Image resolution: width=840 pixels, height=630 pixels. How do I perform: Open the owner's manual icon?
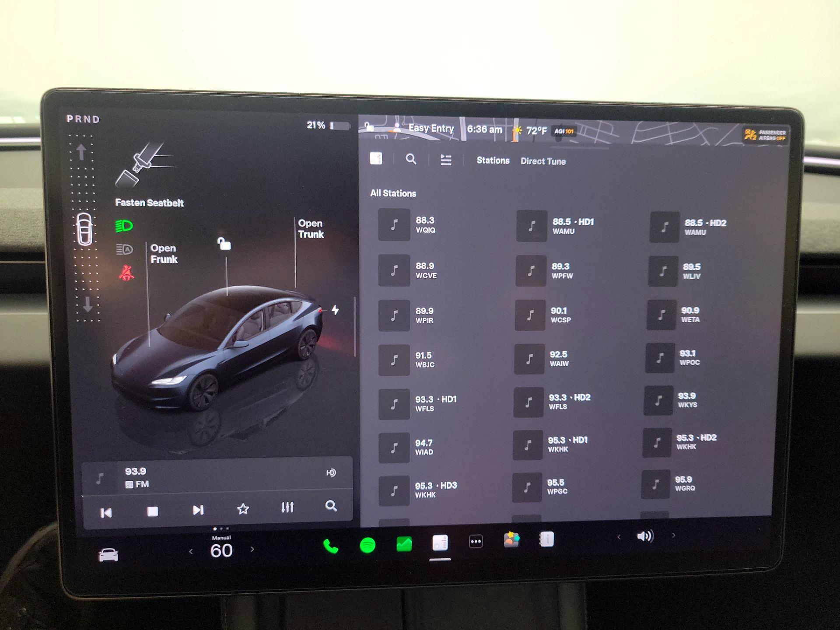[546, 539]
